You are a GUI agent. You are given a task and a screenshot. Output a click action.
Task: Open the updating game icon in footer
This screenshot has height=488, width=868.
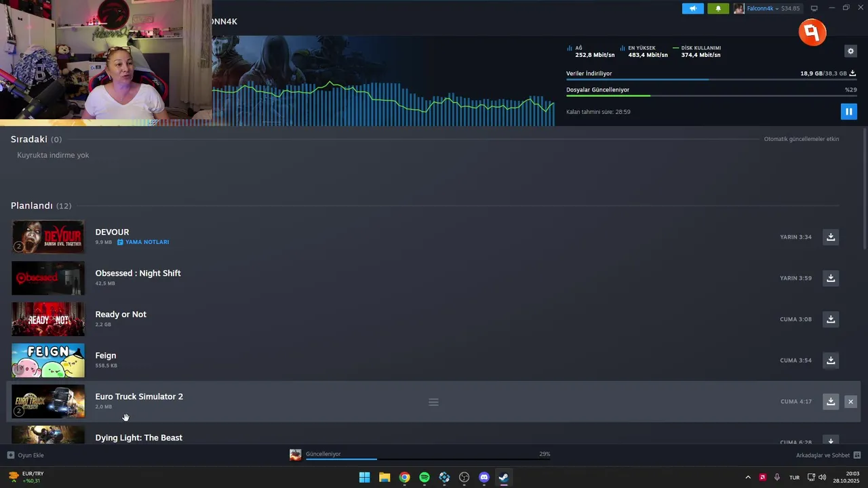click(295, 455)
